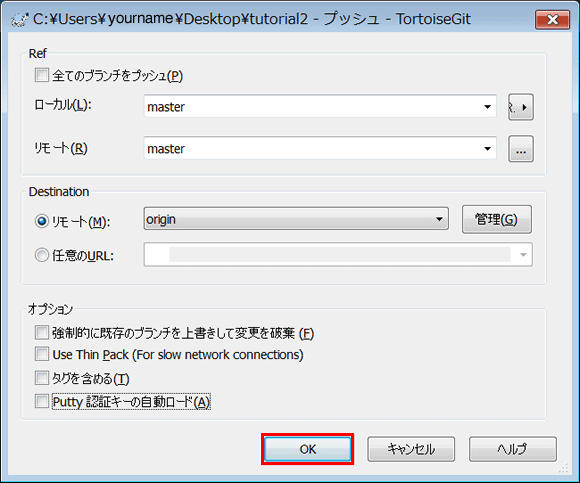Click the キャンセル cancel button
Viewport: 580px width, 483px height.
point(411,449)
